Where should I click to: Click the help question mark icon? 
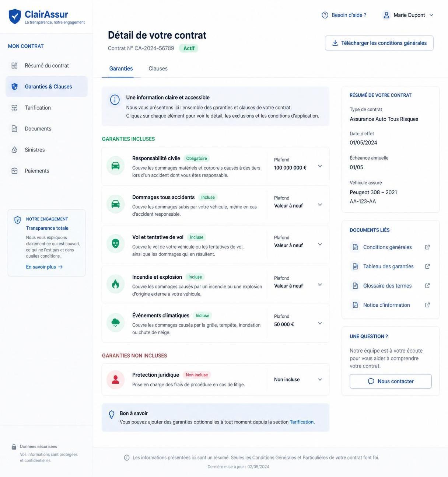click(x=325, y=15)
